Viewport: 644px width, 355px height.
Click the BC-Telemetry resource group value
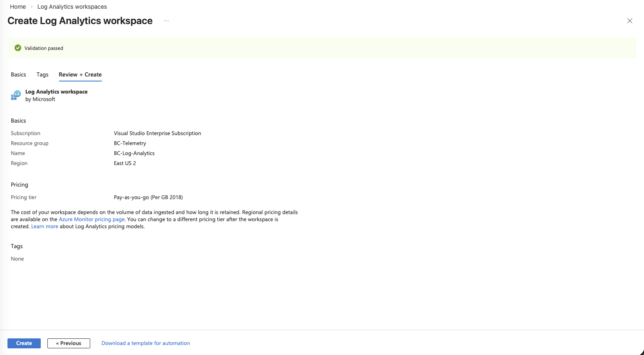pos(130,143)
